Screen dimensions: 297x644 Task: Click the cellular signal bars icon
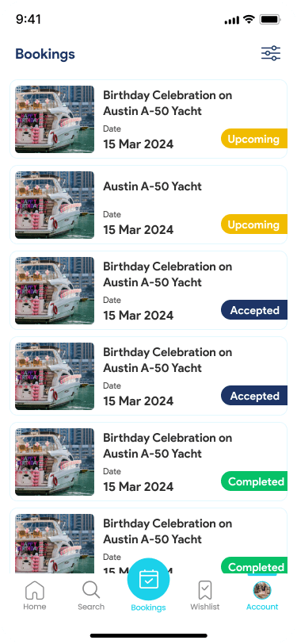click(232, 20)
